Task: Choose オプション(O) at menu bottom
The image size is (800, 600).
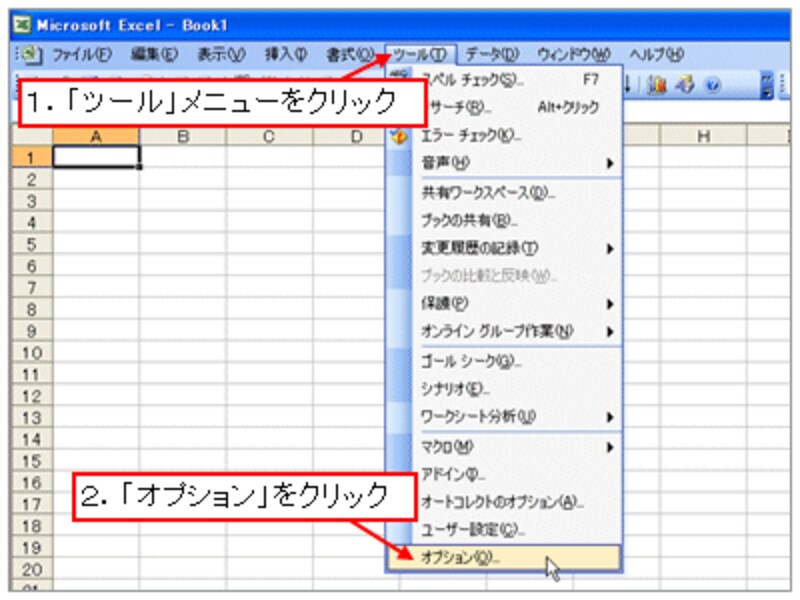Action: tap(504, 558)
